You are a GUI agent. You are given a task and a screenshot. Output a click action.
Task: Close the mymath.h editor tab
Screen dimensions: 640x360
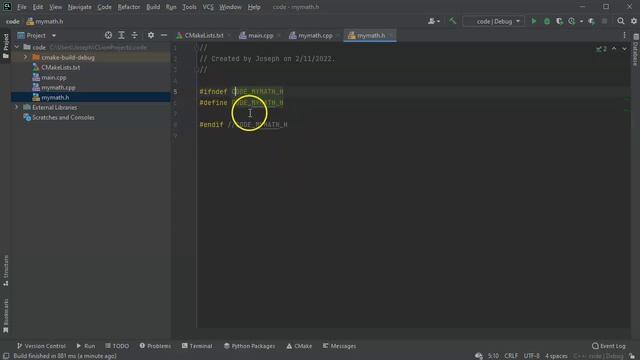pyautogui.click(x=391, y=36)
